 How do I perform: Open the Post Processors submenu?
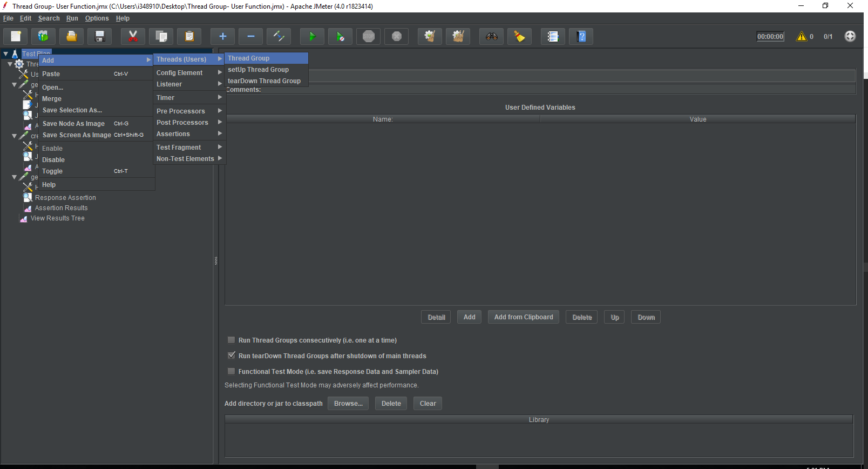point(189,123)
